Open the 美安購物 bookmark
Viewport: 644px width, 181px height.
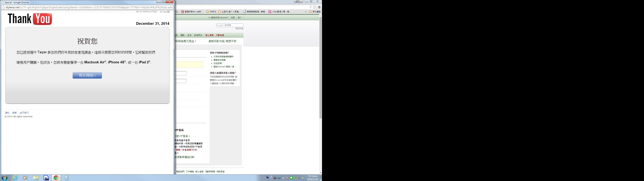(x=255, y=12)
